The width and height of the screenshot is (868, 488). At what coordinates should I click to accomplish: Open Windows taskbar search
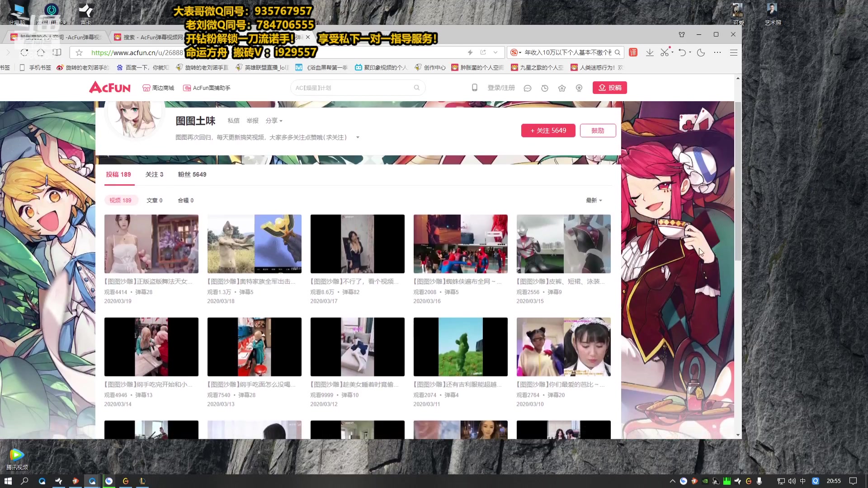(x=25, y=481)
